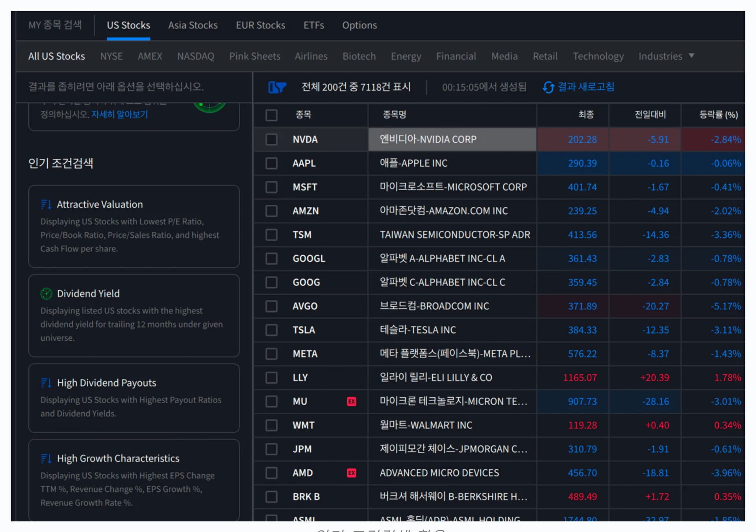Image resolution: width=756 pixels, height=532 pixels.
Task: Select the All US Stocks filter
Action: click(x=57, y=56)
